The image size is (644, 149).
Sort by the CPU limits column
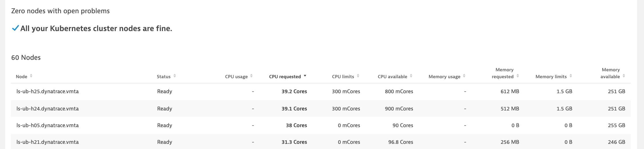pos(358,76)
